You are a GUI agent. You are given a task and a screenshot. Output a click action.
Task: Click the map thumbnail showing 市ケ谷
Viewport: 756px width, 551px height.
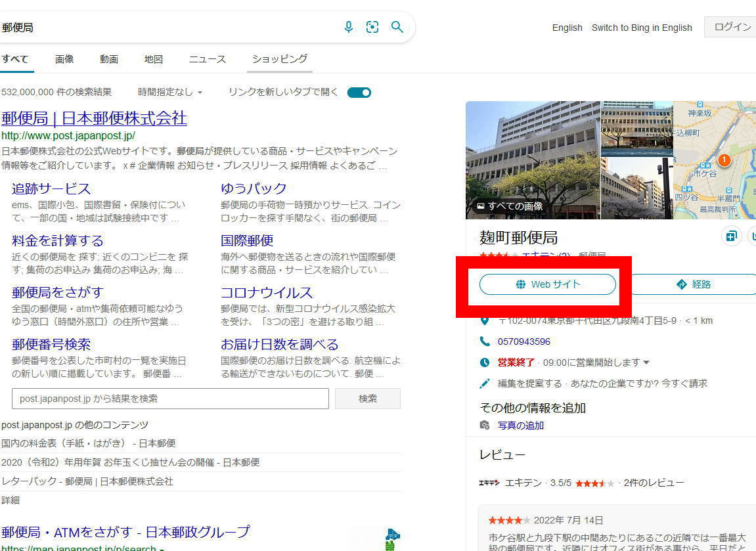(x=715, y=160)
